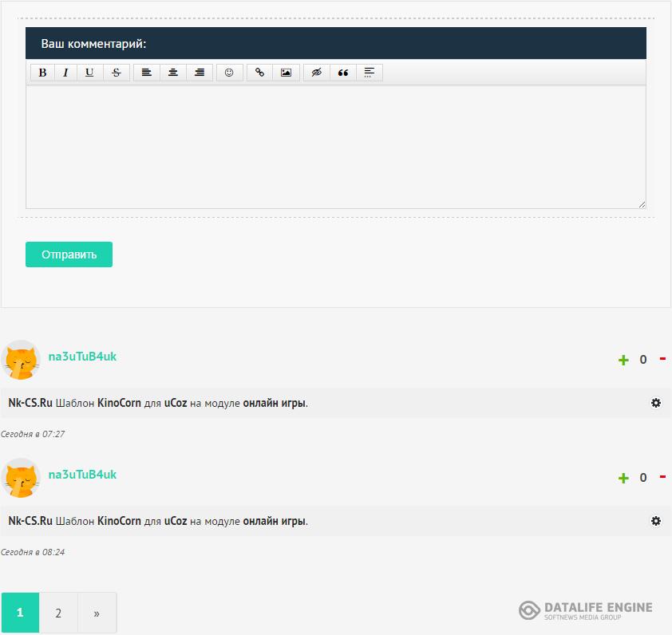The image size is (672, 635).
Task: Downvote the 07:27 comment with minus
Action: tap(662, 359)
